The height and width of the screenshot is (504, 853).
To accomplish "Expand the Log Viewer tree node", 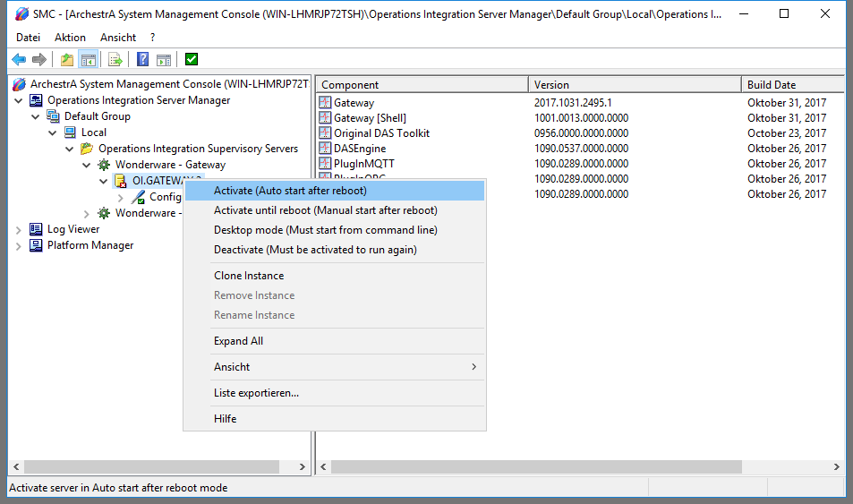I will click(19, 229).
